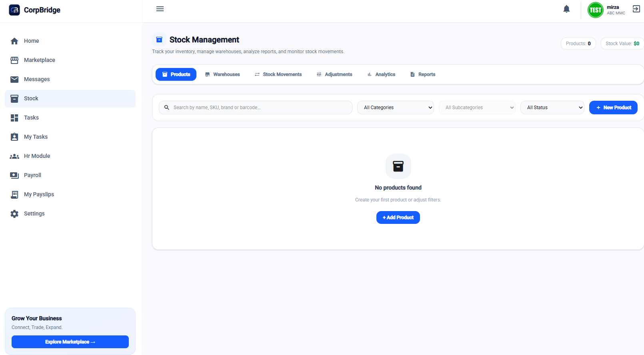Viewport: 644px width, 355px height.
Task: Click the Products count badge
Action: tap(578, 44)
